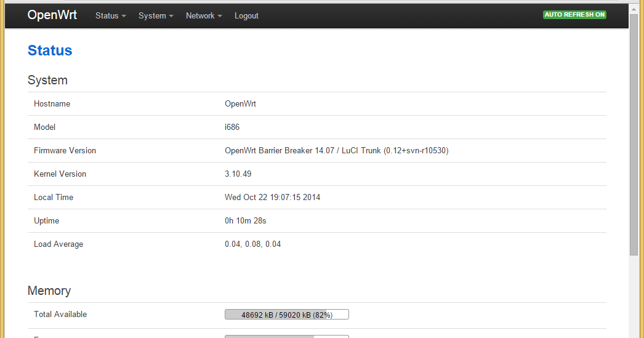Click the load value 0.04, 0.08, 0.04
This screenshot has height=338, width=644.
252,244
